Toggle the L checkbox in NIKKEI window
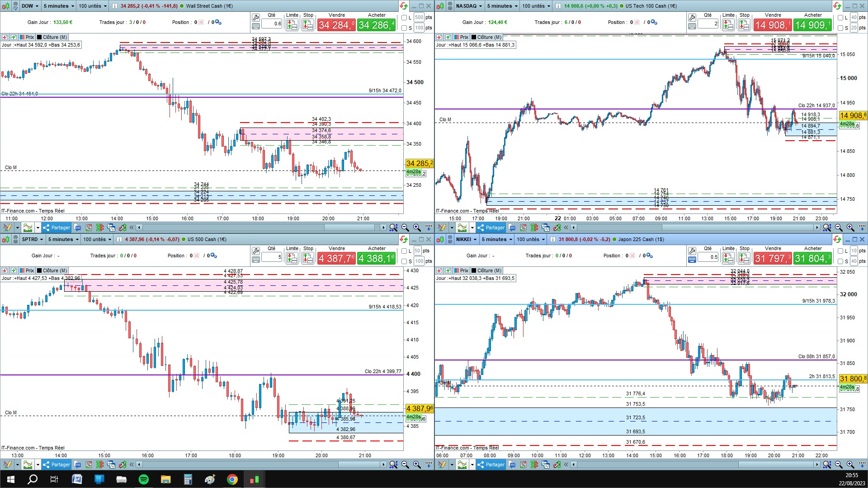The height and width of the screenshot is (488, 868). pos(840,251)
